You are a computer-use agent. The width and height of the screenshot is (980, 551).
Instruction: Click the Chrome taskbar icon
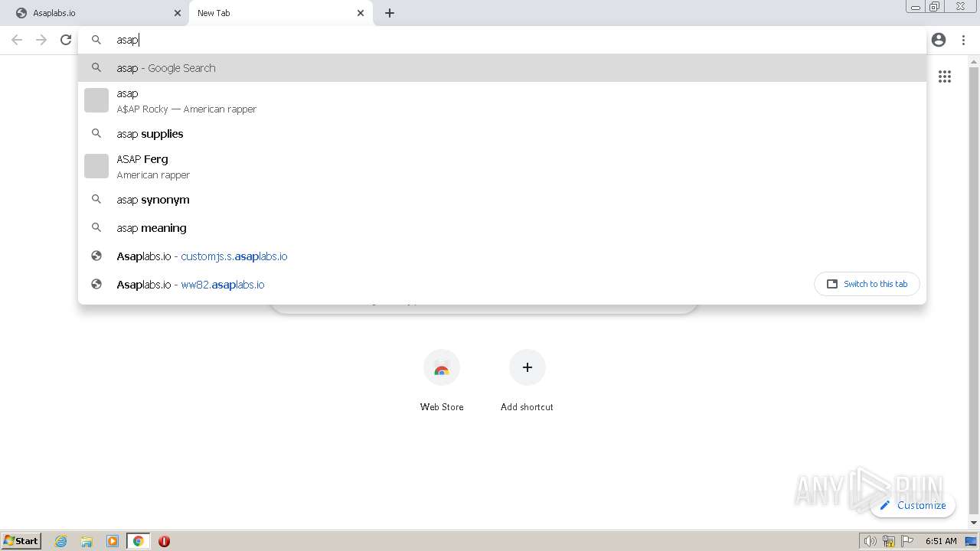(x=138, y=541)
